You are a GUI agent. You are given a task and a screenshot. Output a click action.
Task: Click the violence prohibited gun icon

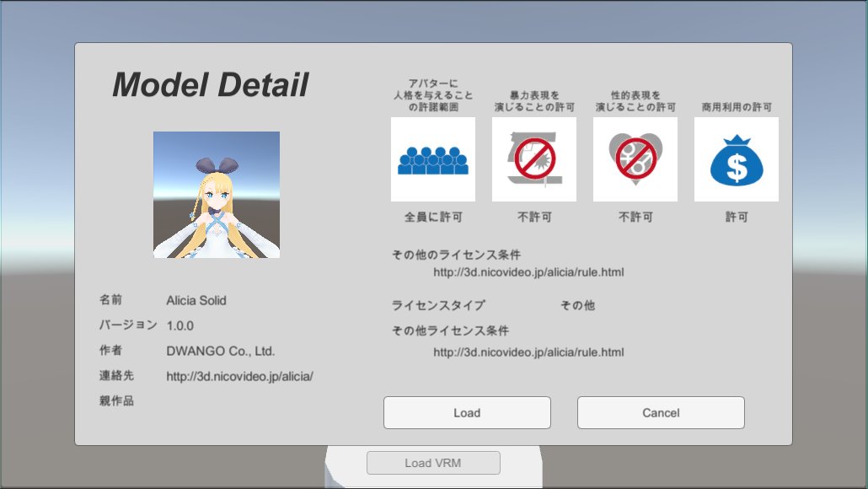click(534, 159)
